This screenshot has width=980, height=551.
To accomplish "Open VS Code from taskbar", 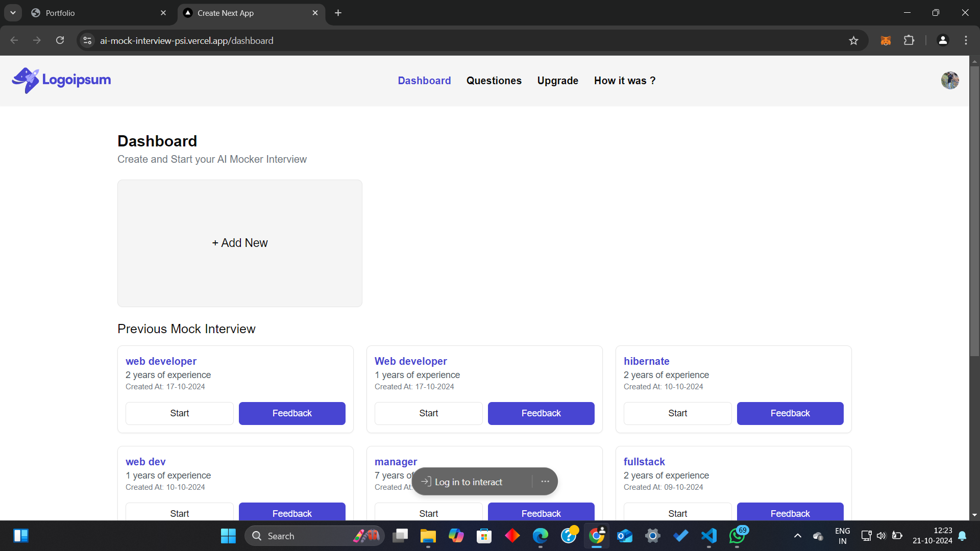I will click(709, 536).
